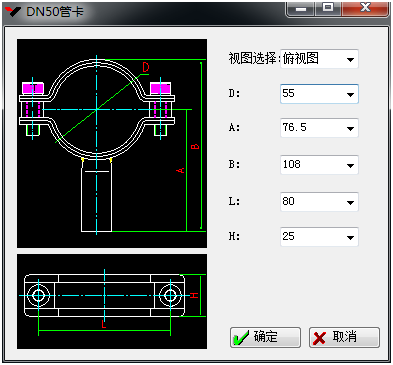Expand the H value dropdown arrow
The width and height of the screenshot is (393, 365).
pos(350,238)
